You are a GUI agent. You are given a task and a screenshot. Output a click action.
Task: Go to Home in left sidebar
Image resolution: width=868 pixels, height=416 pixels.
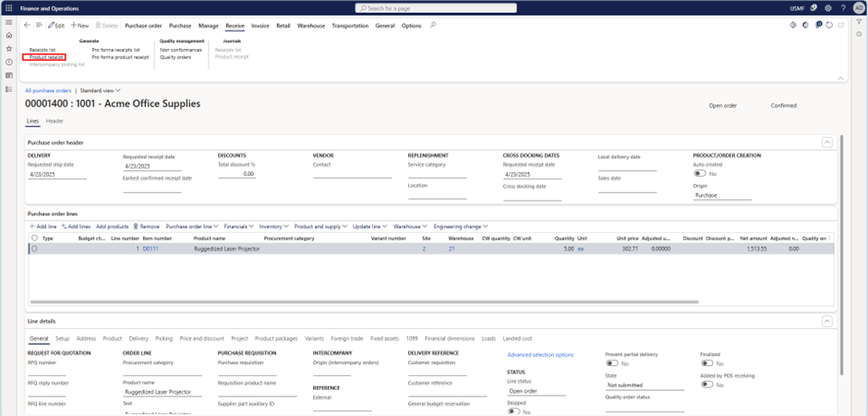tap(8, 35)
